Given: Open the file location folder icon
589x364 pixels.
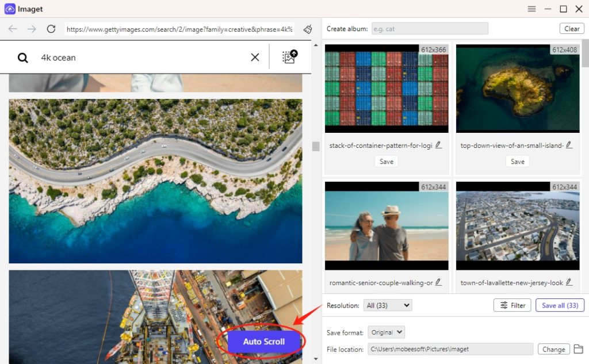Looking at the screenshot, I should point(578,349).
